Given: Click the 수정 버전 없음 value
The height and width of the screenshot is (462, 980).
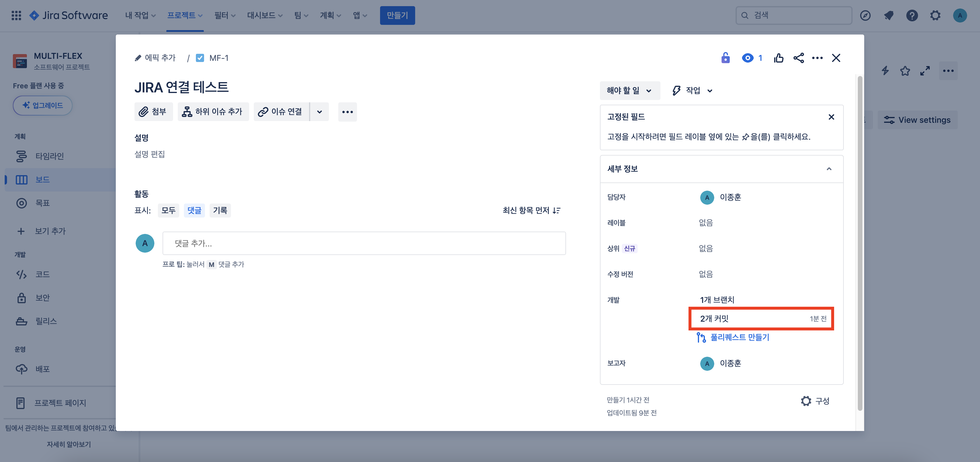Looking at the screenshot, I should coord(706,274).
